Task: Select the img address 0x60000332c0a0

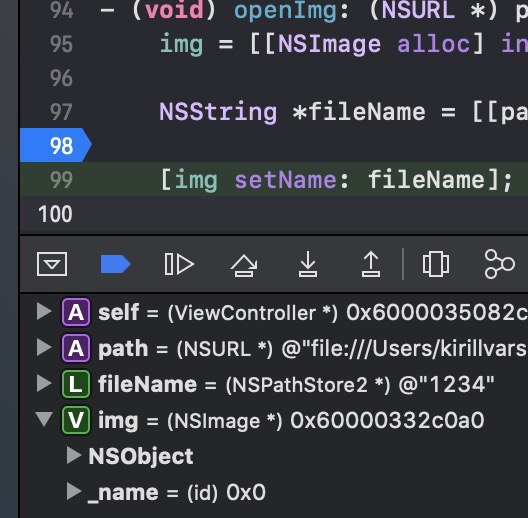Action: click(387, 420)
